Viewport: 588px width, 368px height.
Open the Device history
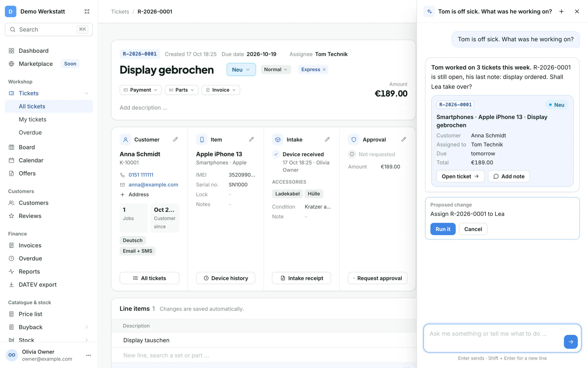(225, 278)
